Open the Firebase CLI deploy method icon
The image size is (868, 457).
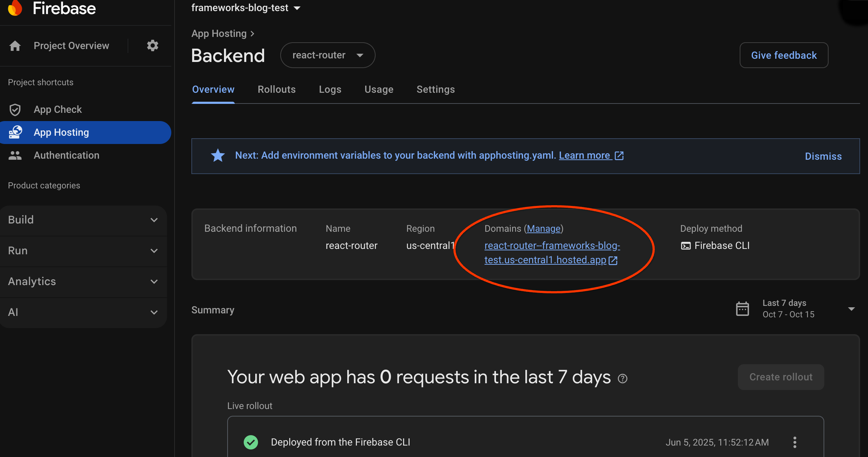click(x=686, y=245)
